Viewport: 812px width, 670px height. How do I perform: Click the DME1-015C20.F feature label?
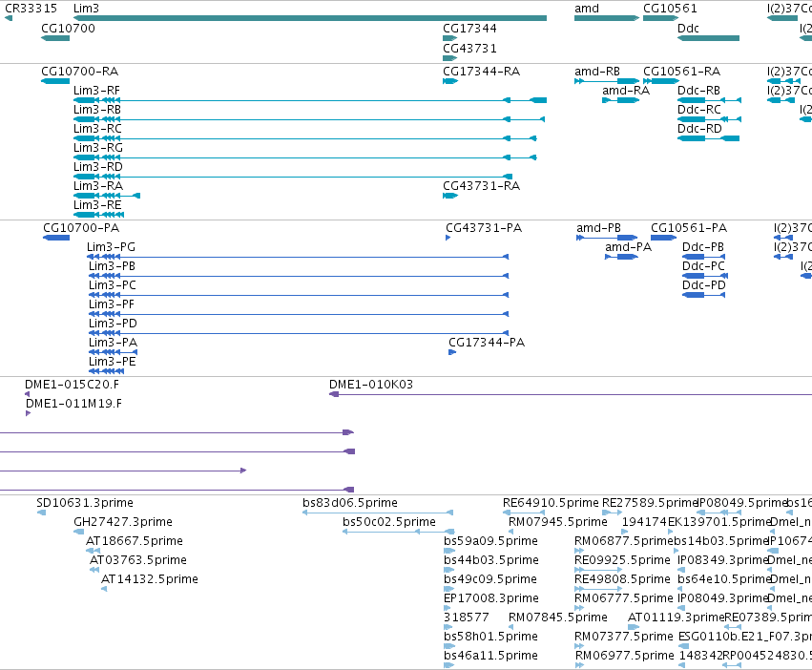coord(72,385)
